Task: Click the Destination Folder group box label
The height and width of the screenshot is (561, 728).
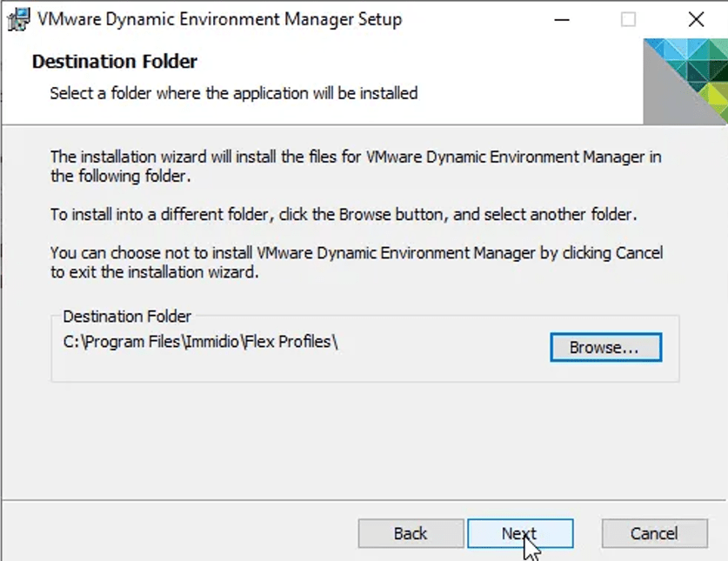Action: (x=127, y=317)
